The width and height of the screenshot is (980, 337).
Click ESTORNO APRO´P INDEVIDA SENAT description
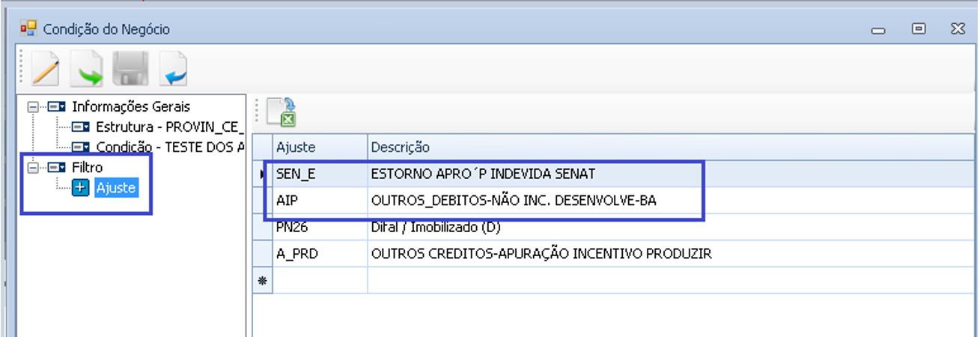[x=483, y=174]
